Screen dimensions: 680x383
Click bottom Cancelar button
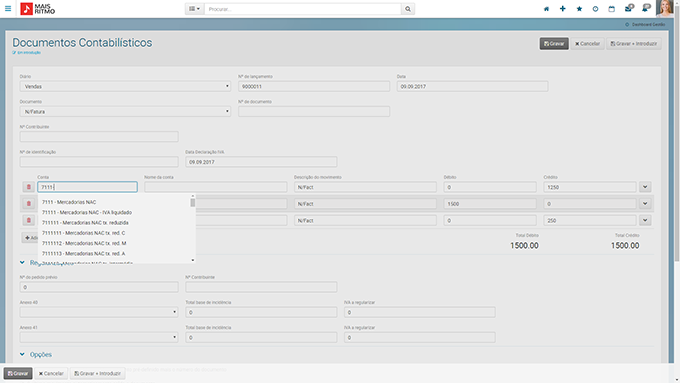[x=51, y=373]
